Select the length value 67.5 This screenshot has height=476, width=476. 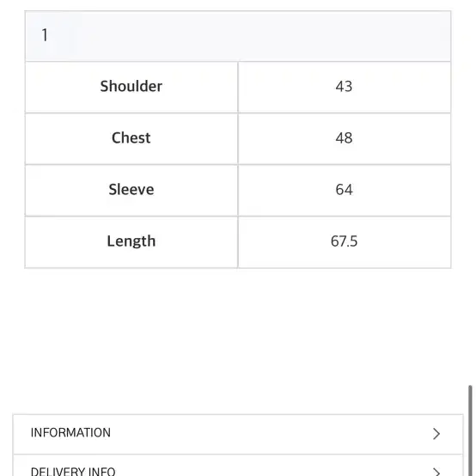pyautogui.click(x=344, y=241)
